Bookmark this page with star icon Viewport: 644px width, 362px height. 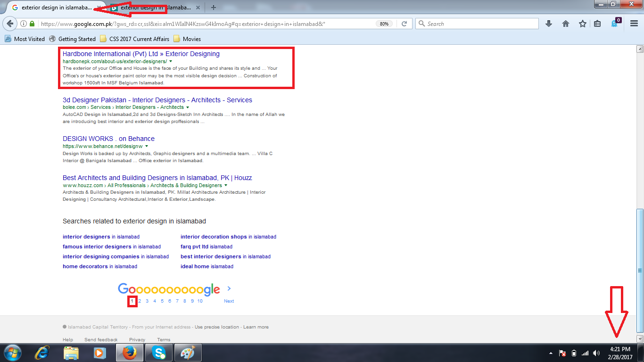583,24
